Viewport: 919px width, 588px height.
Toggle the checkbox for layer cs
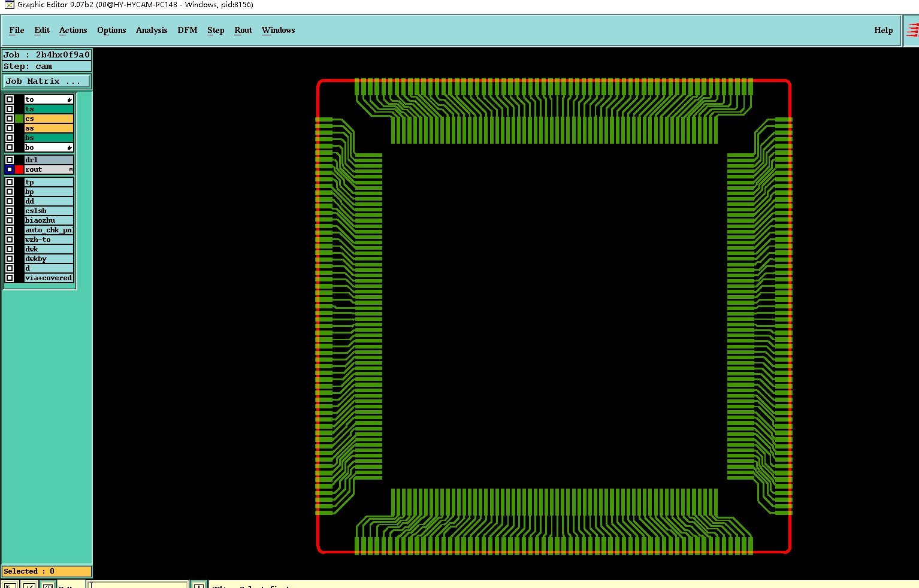[x=10, y=119]
